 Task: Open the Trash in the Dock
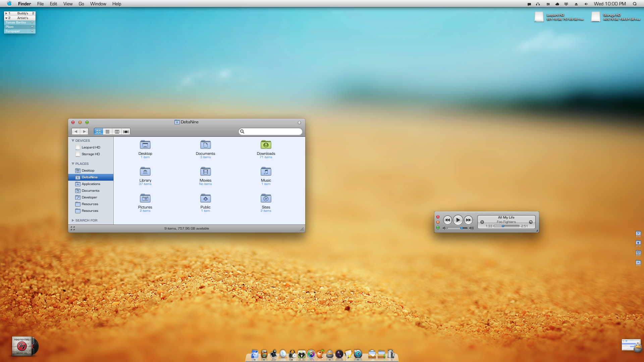tap(391, 354)
